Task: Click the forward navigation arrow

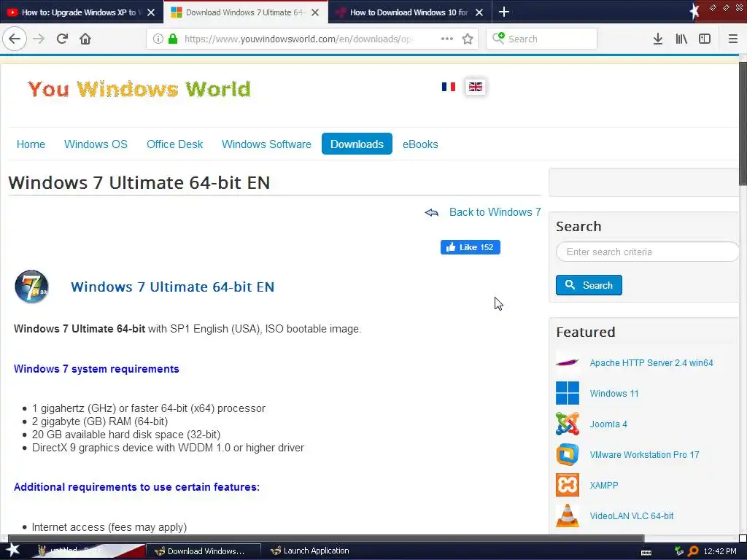Action: pyautogui.click(x=39, y=39)
